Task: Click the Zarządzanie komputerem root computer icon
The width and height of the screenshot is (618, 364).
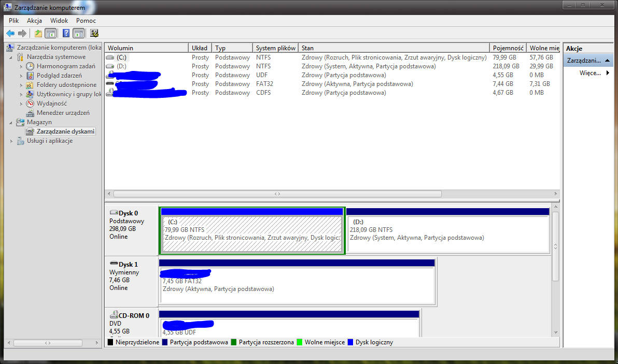Action: pos(10,48)
